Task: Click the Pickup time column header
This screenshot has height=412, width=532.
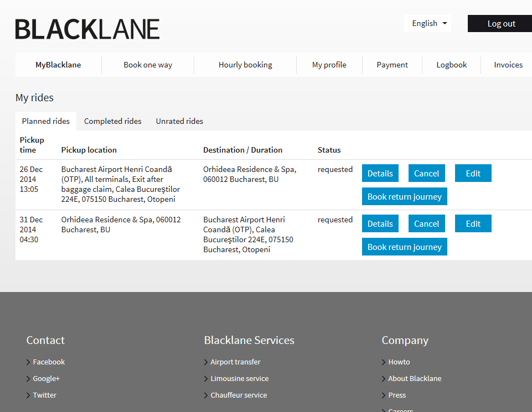Action: tap(32, 145)
